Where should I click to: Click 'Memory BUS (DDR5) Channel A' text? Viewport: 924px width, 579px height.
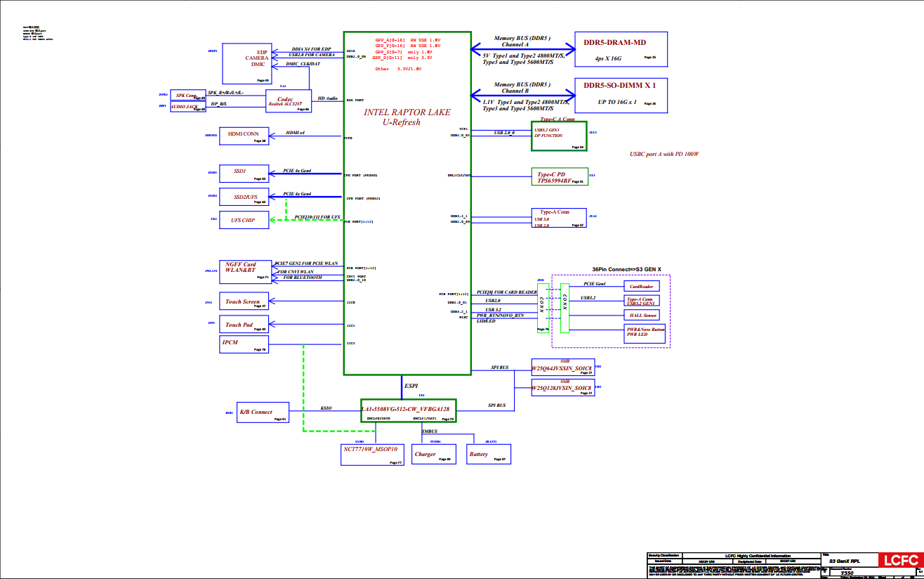pos(522,41)
